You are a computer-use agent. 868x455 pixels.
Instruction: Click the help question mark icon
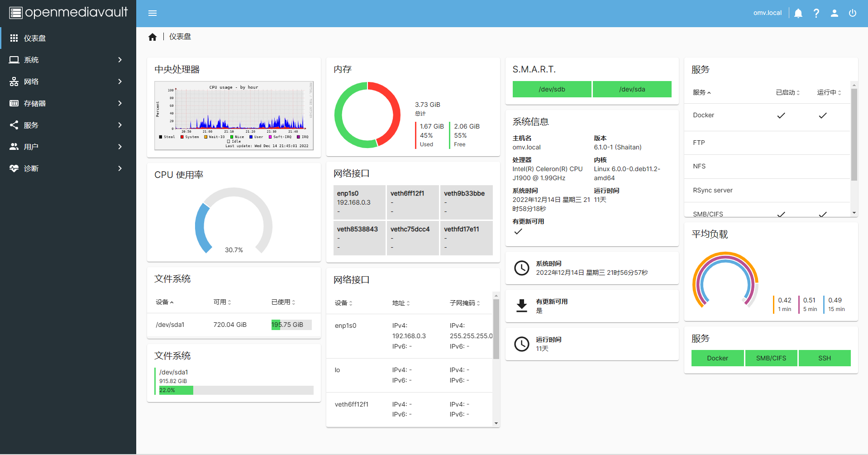click(x=816, y=13)
